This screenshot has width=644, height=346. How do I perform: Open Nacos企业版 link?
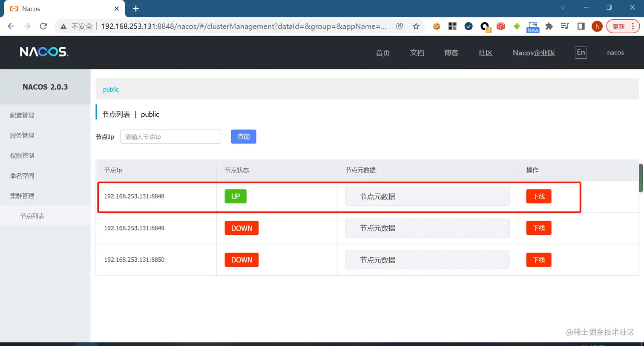coord(534,53)
